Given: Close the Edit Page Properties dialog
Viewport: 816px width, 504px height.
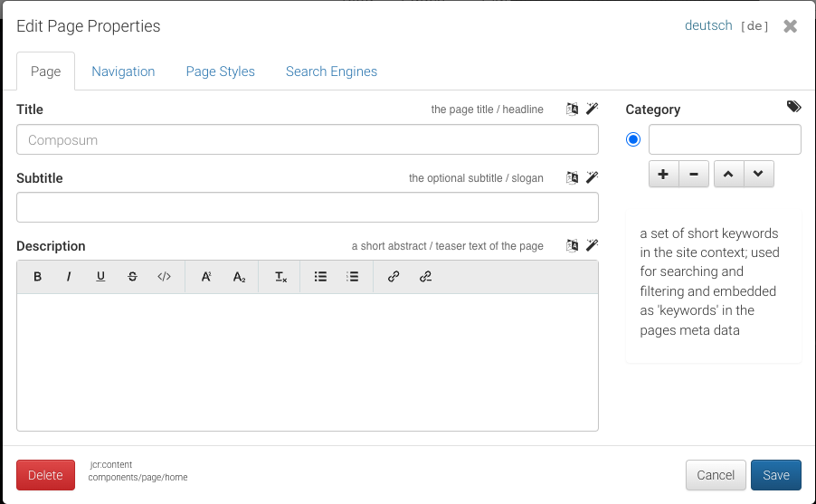Looking at the screenshot, I should (x=790, y=26).
